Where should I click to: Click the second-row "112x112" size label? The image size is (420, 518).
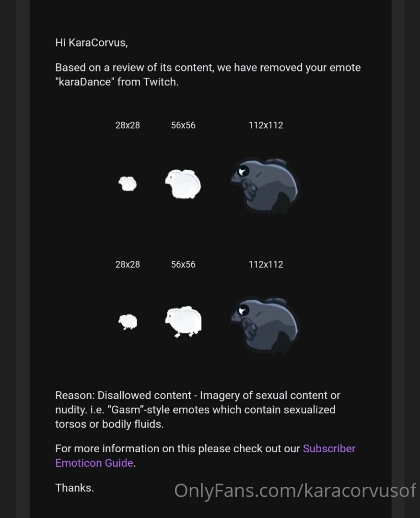(x=266, y=264)
